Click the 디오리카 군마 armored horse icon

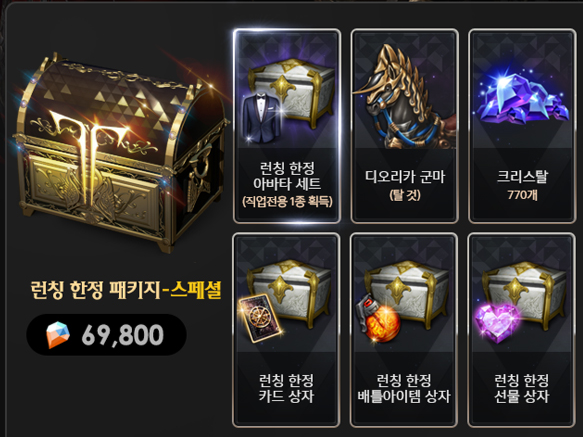click(x=404, y=97)
